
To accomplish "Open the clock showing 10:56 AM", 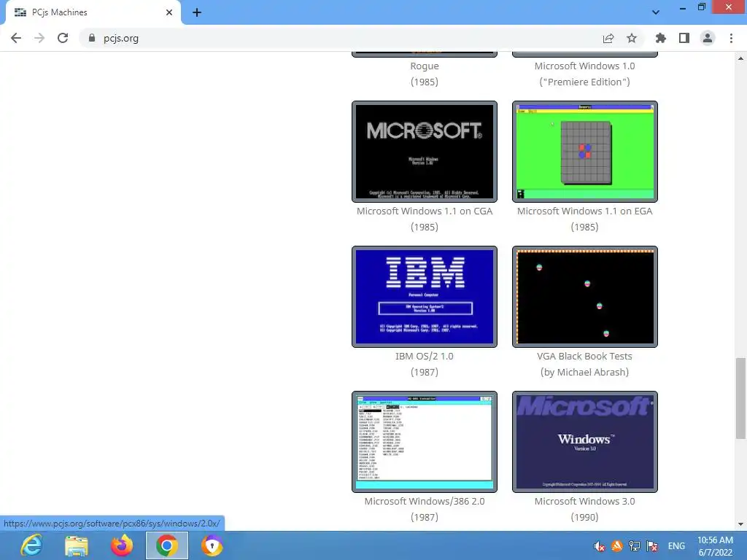I will click(x=715, y=546).
